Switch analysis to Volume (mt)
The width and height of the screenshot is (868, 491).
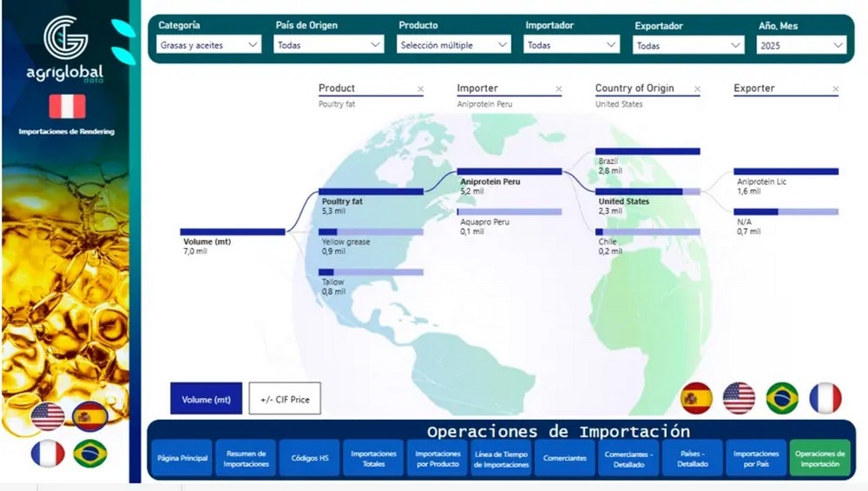206,399
